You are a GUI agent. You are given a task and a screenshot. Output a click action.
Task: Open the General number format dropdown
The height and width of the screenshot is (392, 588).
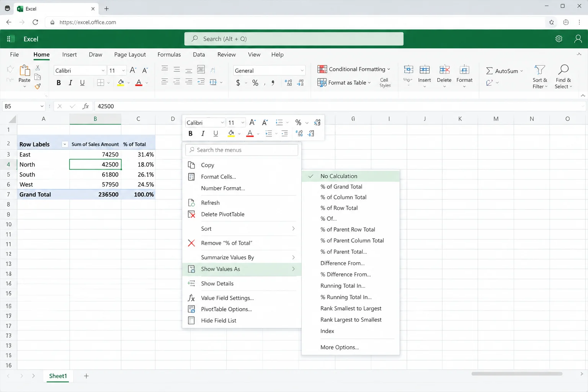(x=302, y=70)
